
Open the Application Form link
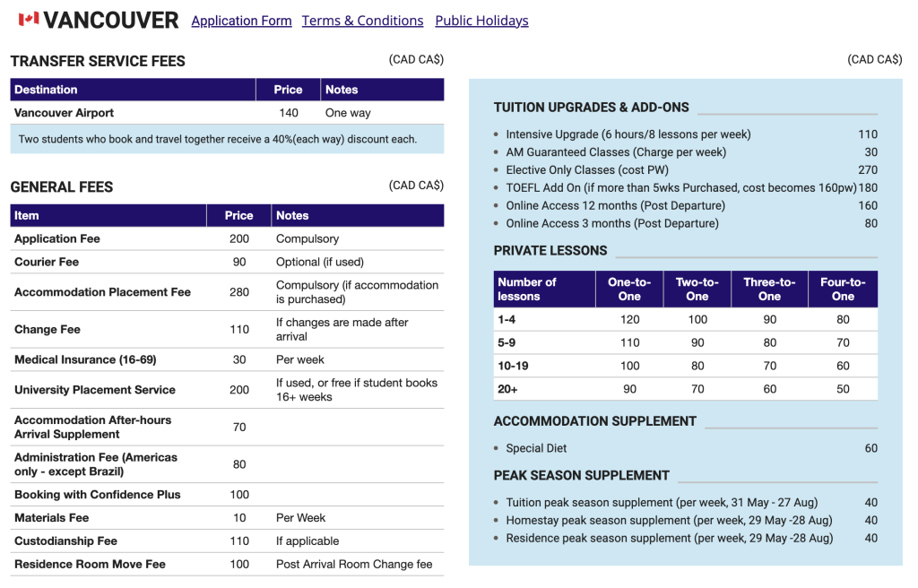click(x=241, y=21)
